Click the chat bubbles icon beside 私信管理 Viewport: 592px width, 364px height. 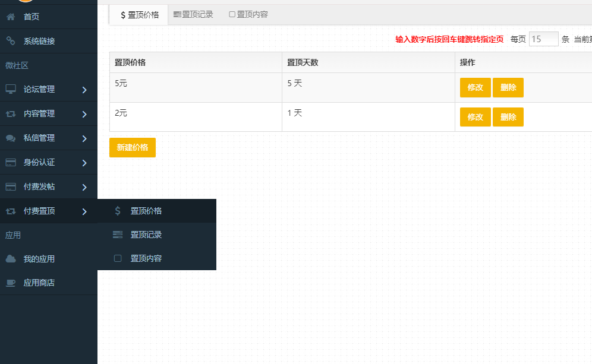[11, 138]
